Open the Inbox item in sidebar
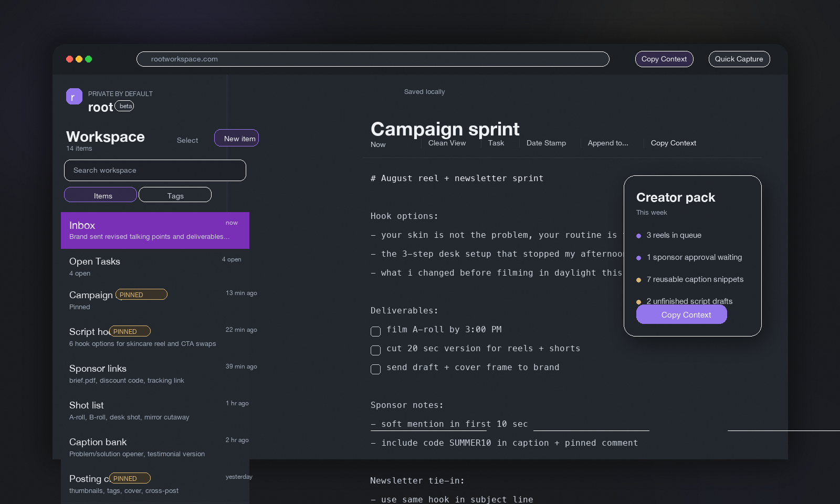 [x=155, y=230]
